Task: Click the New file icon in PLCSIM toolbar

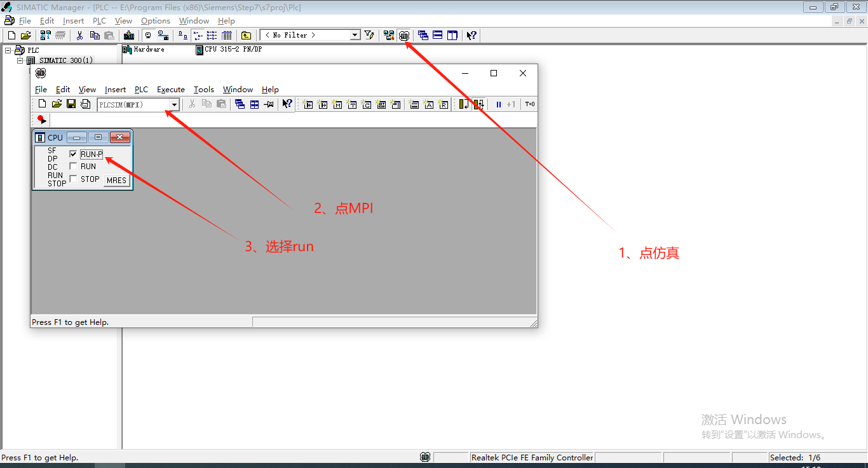Action: (x=42, y=104)
